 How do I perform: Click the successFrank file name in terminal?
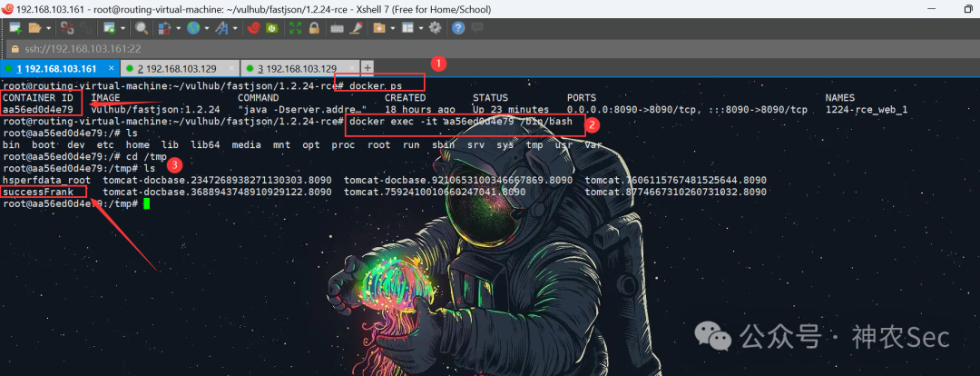(x=38, y=192)
